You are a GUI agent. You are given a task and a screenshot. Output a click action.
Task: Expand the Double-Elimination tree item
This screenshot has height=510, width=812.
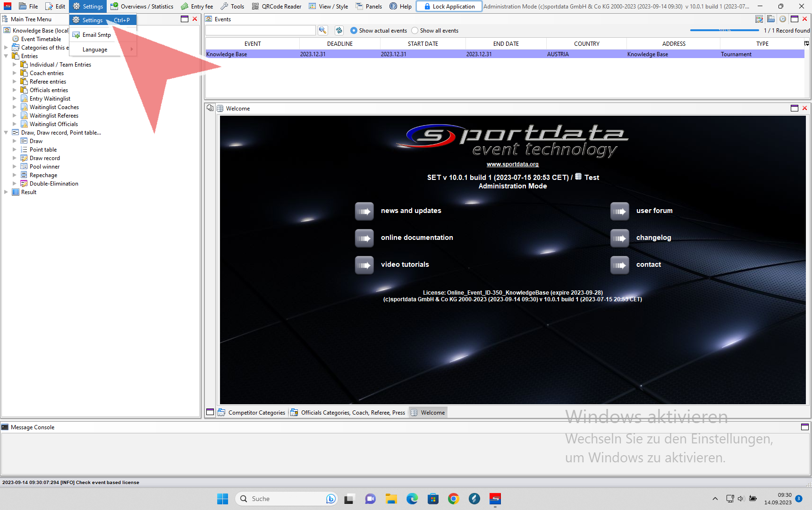pos(15,184)
